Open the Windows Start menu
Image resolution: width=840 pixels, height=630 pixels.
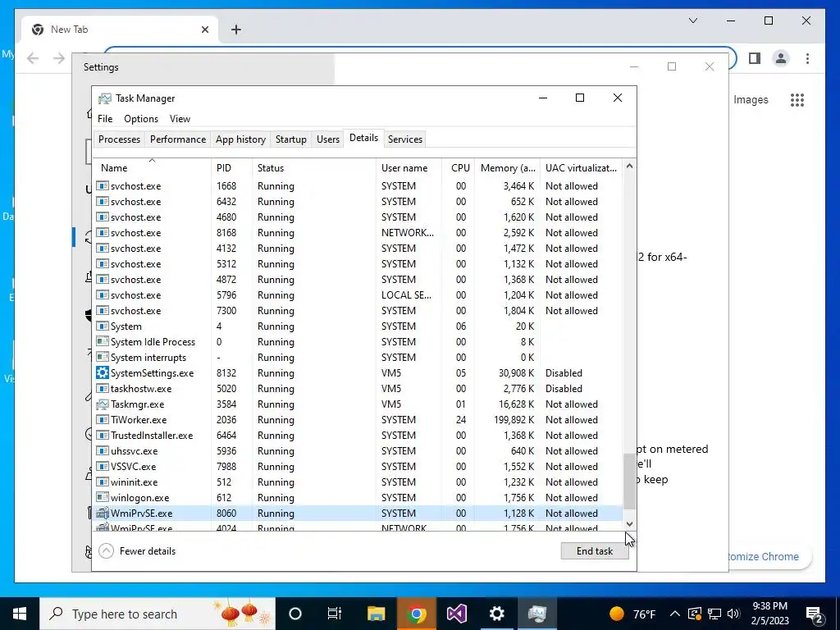click(x=20, y=614)
